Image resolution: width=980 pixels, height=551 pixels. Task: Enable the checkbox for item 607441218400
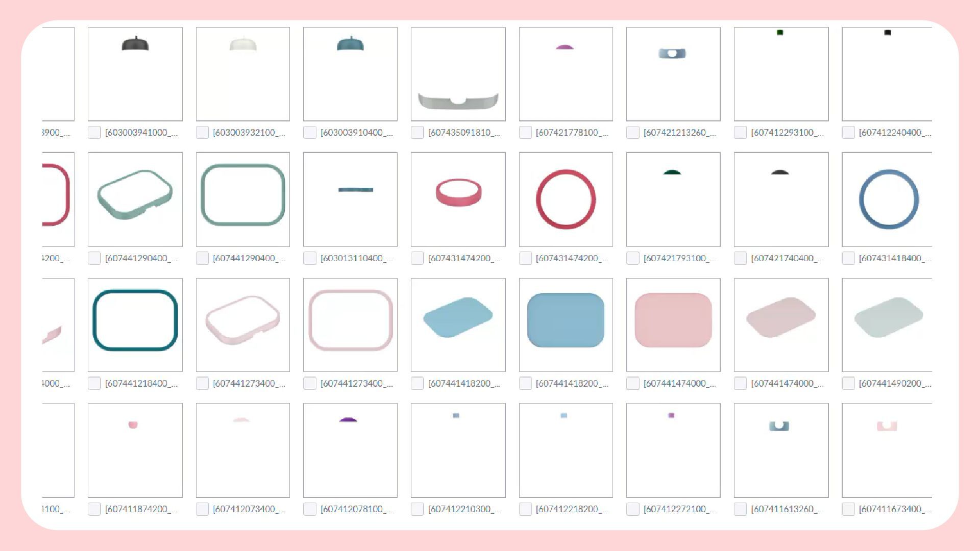point(94,384)
